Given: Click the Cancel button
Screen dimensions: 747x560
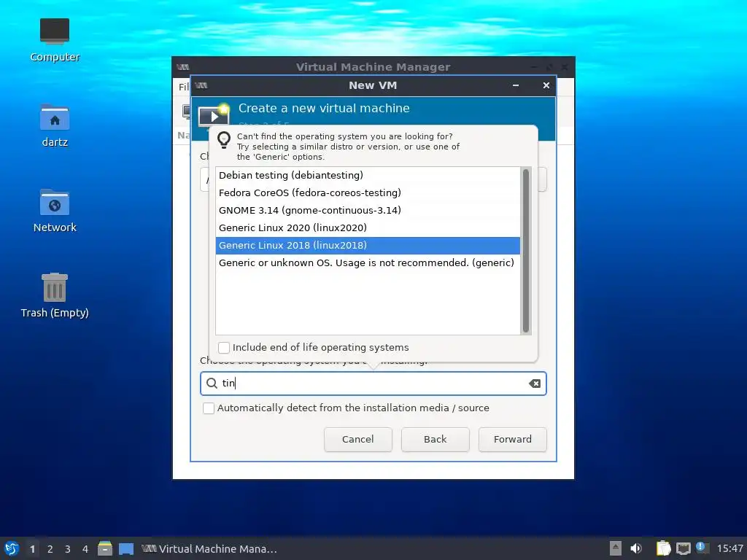Looking at the screenshot, I should (357, 440).
